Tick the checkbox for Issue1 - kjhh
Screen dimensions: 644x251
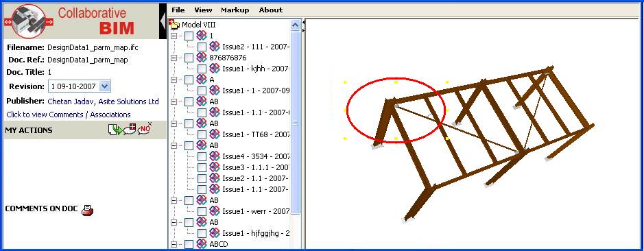coord(202,69)
